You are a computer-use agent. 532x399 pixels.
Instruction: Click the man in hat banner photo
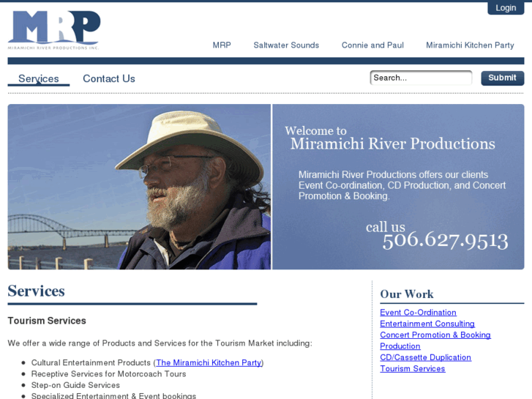pos(139,187)
